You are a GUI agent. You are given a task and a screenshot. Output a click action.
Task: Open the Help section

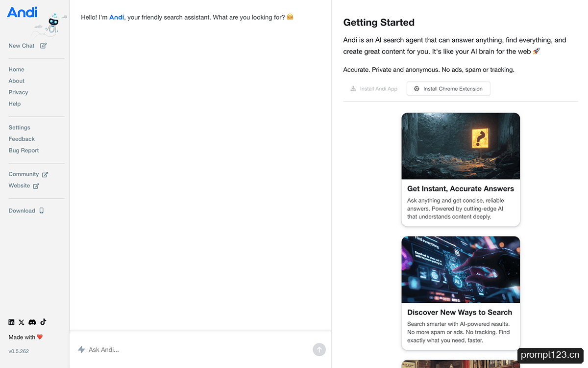pyautogui.click(x=15, y=104)
